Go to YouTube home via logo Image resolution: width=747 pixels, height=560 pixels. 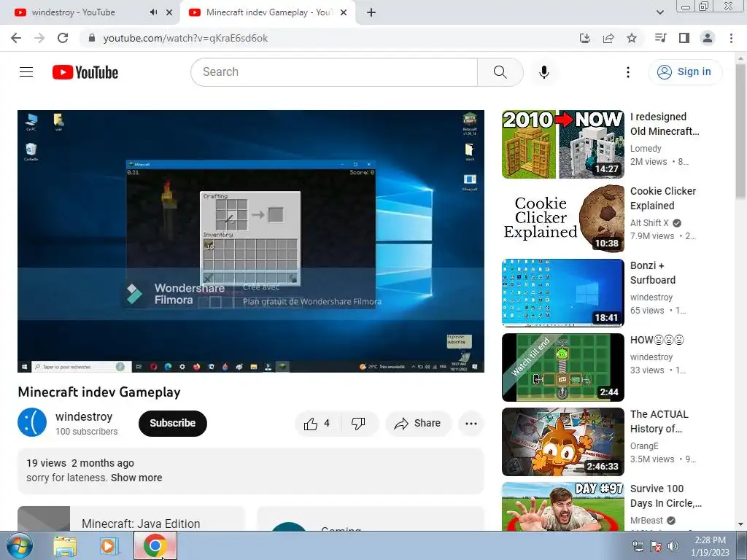click(x=85, y=72)
